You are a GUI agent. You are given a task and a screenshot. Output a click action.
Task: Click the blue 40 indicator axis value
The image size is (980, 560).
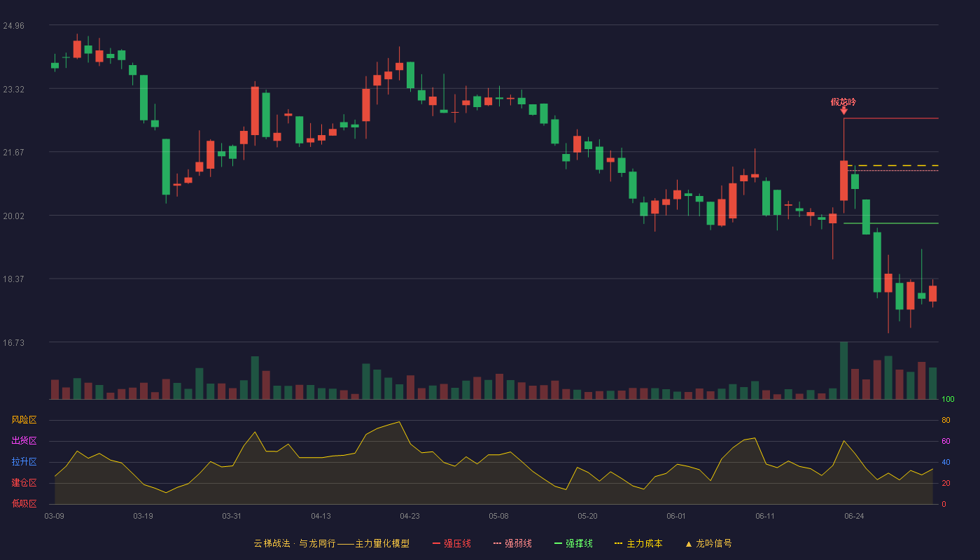946,462
